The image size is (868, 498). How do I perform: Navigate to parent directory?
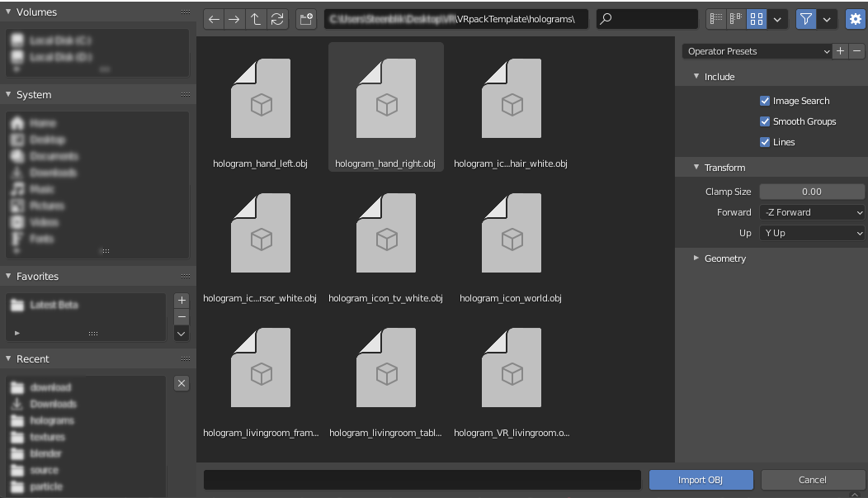[255, 19]
